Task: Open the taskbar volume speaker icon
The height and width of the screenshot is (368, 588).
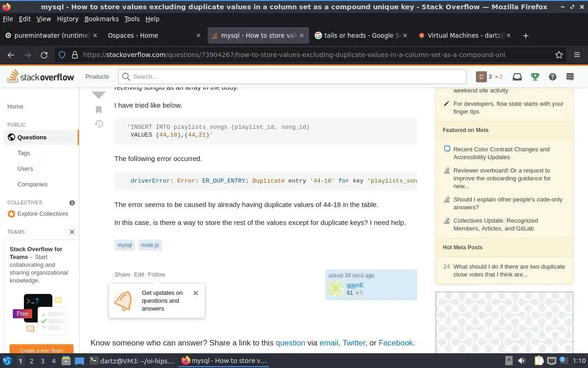Action: click(522, 361)
